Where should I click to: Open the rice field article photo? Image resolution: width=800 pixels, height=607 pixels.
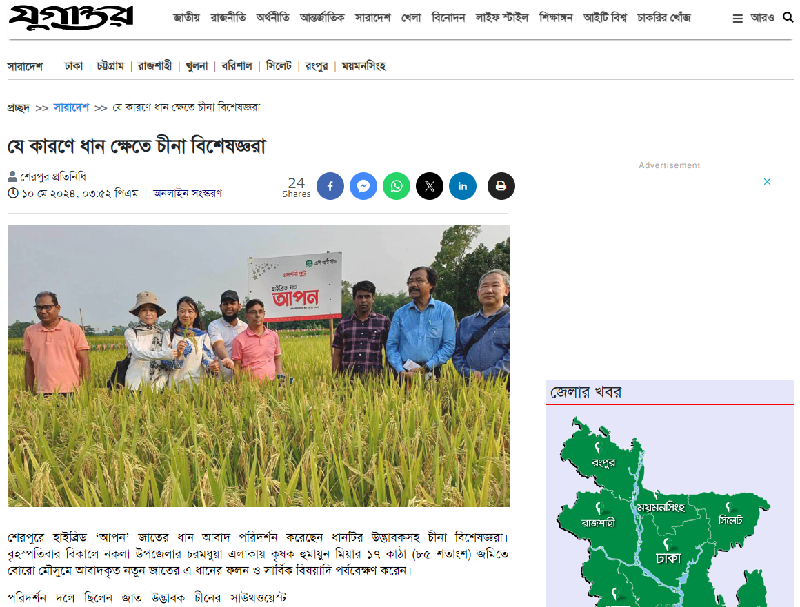click(259, 366)
